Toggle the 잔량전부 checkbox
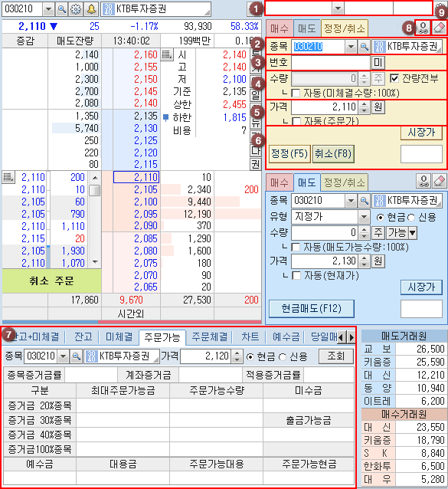Viewport: 448px width, 489px height. (x=394, y=78)
